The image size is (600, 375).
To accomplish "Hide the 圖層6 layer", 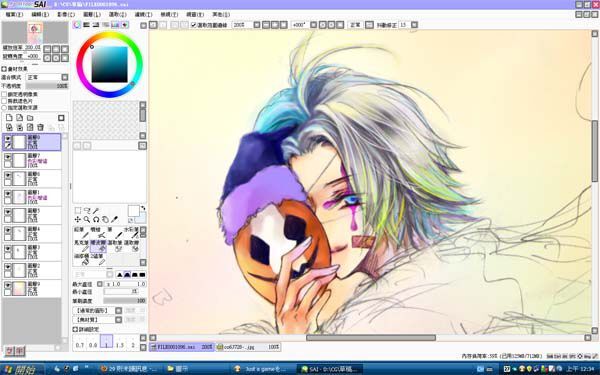I will 8,175.
